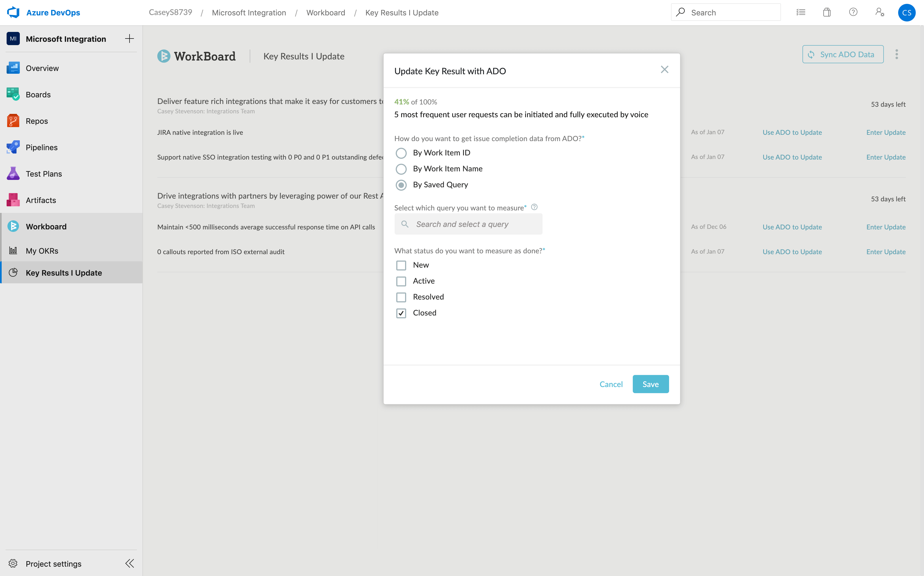This screenshot has height=576, width=924.
Task: Save the Update Key Result dialog
Action: [651, 384]
